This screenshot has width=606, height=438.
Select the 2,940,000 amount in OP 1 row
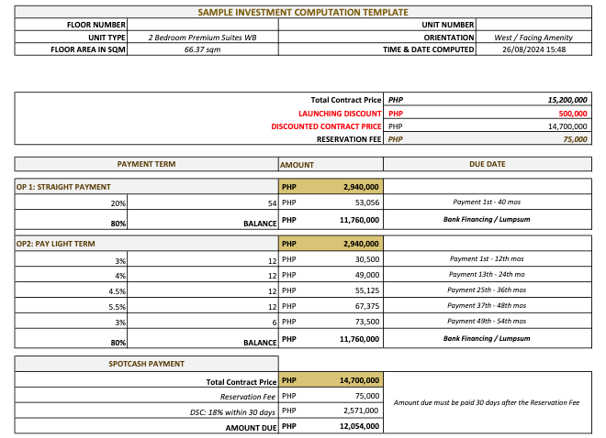point(361,187)
